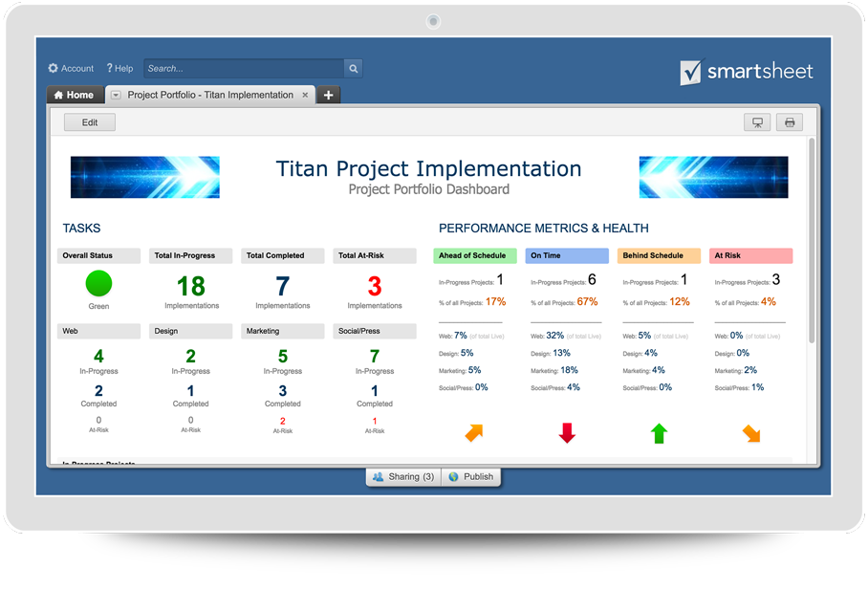Click the Publish button

coord(471,476)
